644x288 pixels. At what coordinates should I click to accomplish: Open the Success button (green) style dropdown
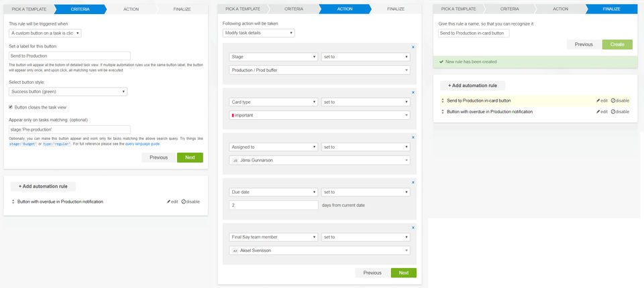pyautogui.click(x=68, y=92)
